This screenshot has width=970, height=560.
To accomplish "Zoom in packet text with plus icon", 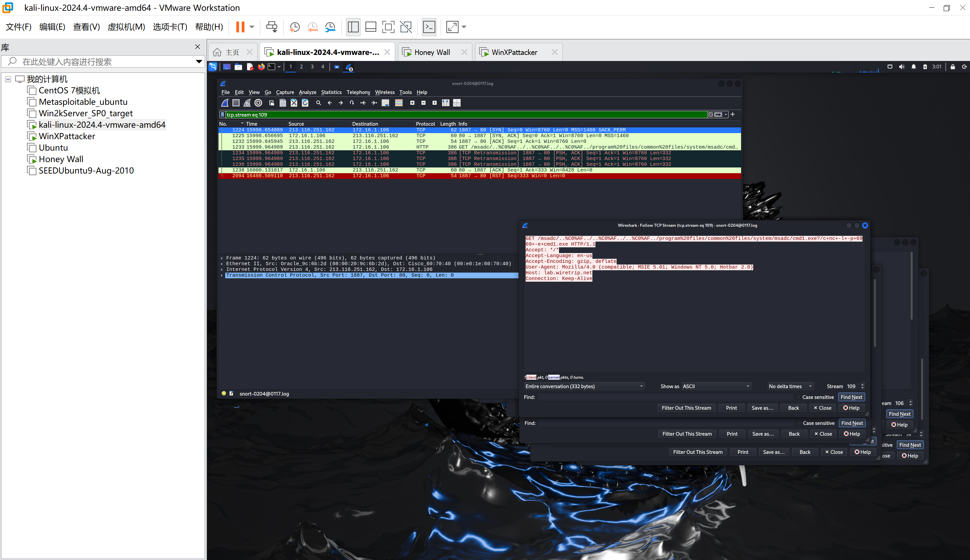I will [412, 103].
